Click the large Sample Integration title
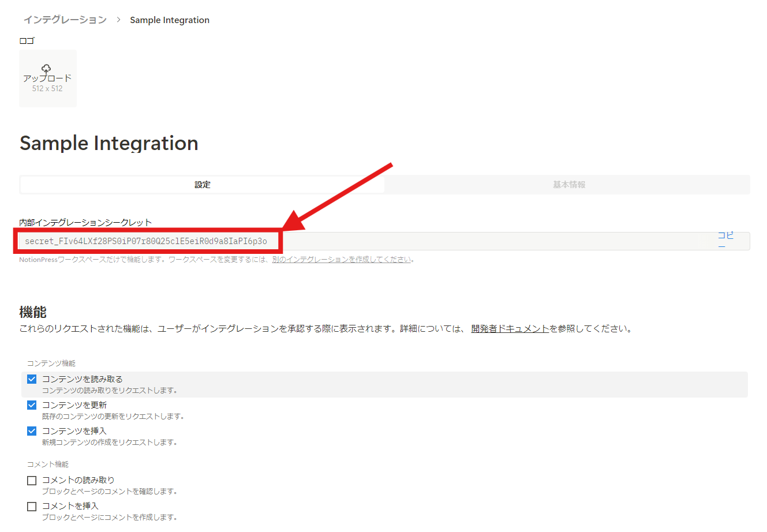Screen dimensions: 767x532 pyautogui.click(x=109, y=143)
